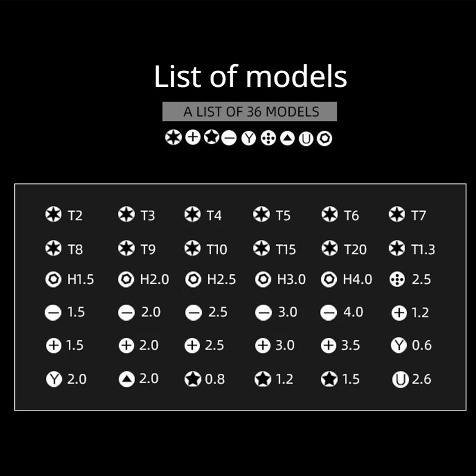
Task: Click the "A LIST OF 36 MODELS" banner
Action: pyautogui.click(x=250, y=111)
